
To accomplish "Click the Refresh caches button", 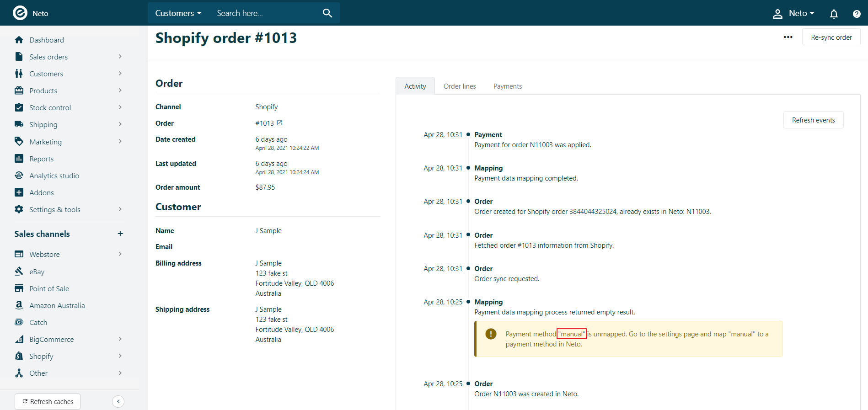I will 48,401.
